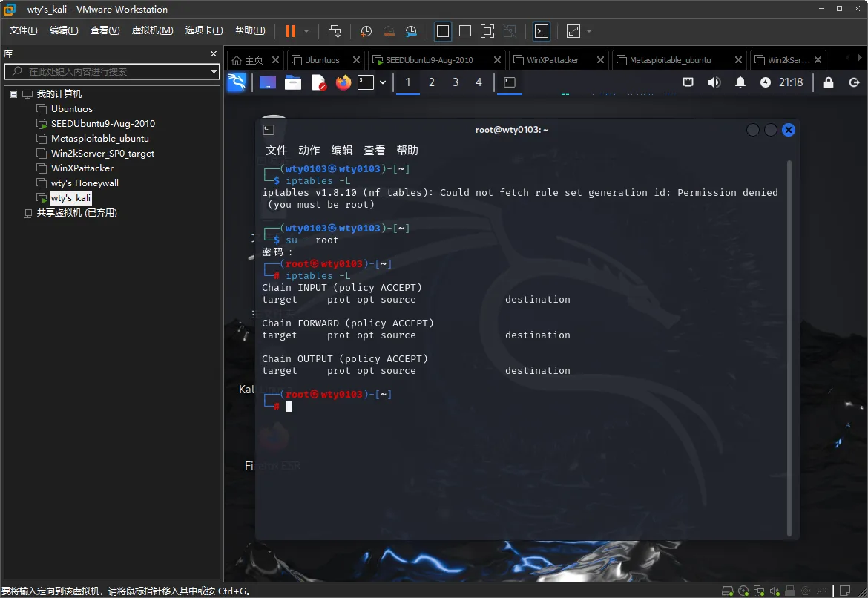Close the library panel
Screen dimensions: 868x598
[214, 53]
